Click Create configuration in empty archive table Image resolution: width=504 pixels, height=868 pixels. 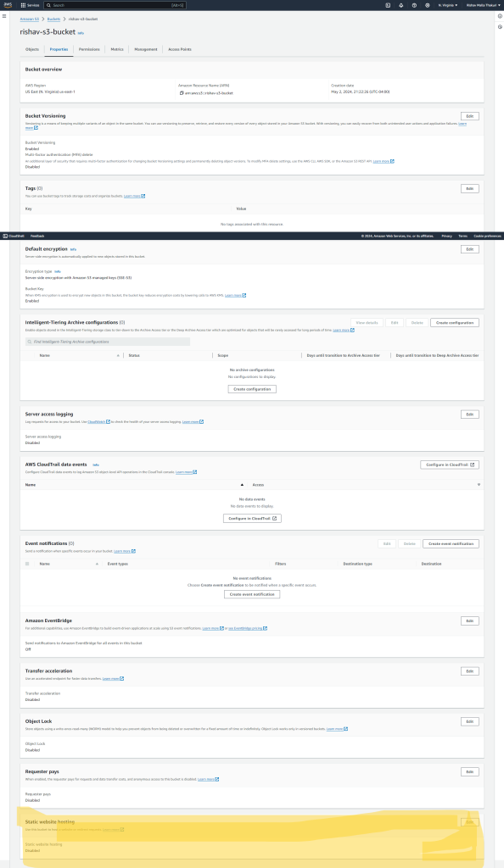pyautogui.click(x=252, y=389)
